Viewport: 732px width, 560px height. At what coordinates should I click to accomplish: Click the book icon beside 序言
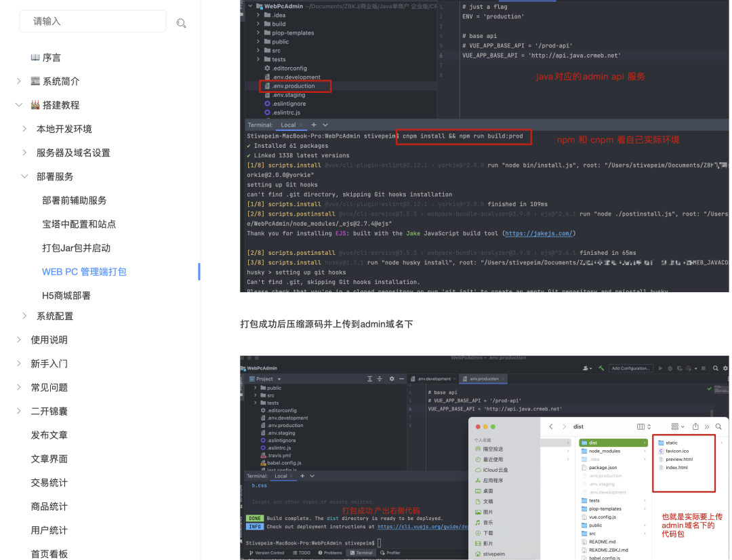pos(35,58)
